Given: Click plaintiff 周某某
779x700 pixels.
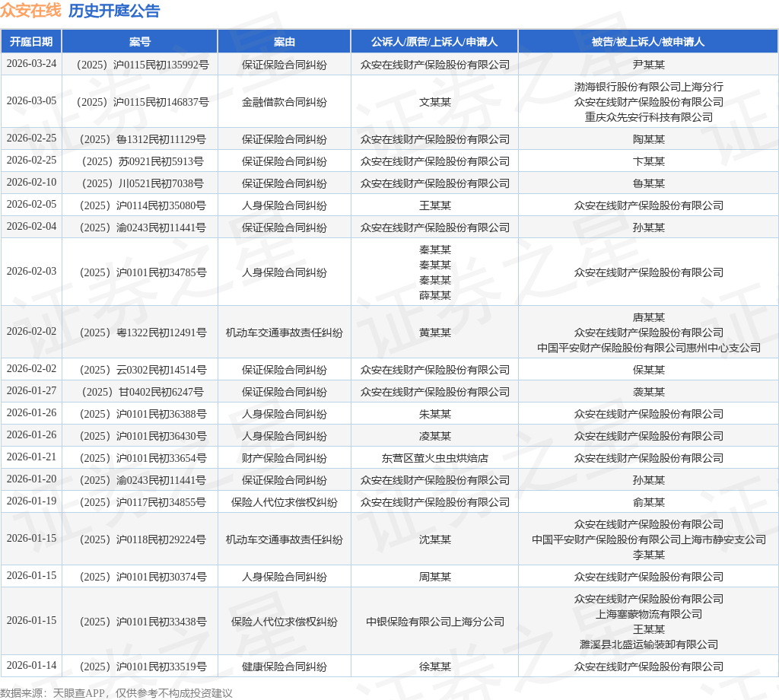Looking at the screenshot, I should 434,577.
